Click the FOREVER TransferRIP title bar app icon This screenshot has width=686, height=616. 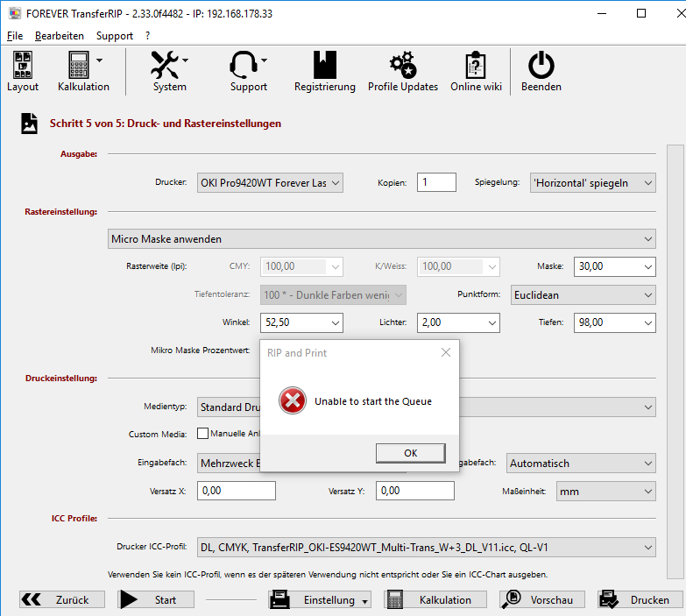[x=14, y=13]
